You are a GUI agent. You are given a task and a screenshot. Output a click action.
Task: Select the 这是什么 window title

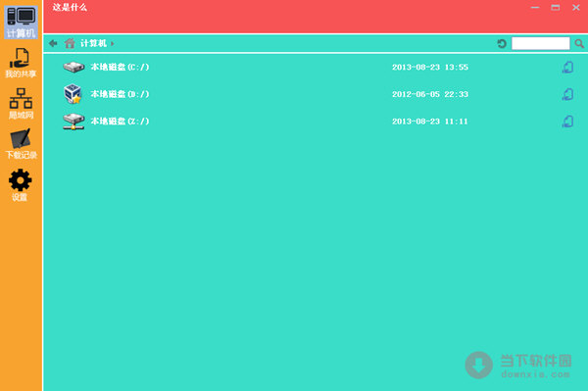(x=70, y=7)
